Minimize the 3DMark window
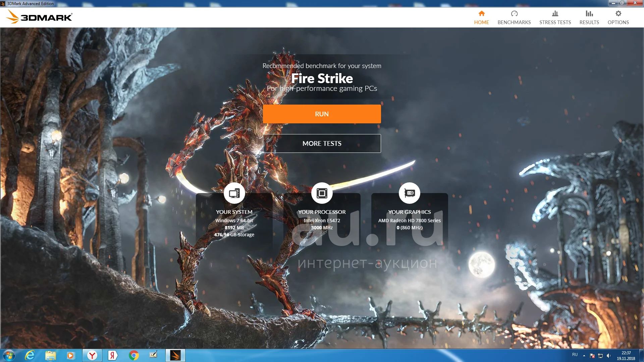Viewport: 644px width, 362px height. (x=613, y=3)
